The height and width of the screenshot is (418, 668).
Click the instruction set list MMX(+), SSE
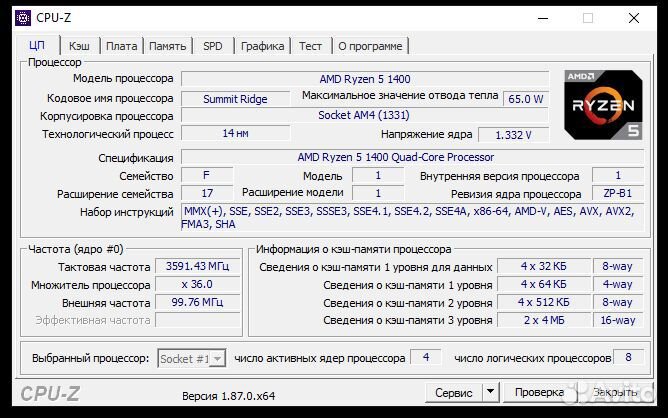coord(412,217)
